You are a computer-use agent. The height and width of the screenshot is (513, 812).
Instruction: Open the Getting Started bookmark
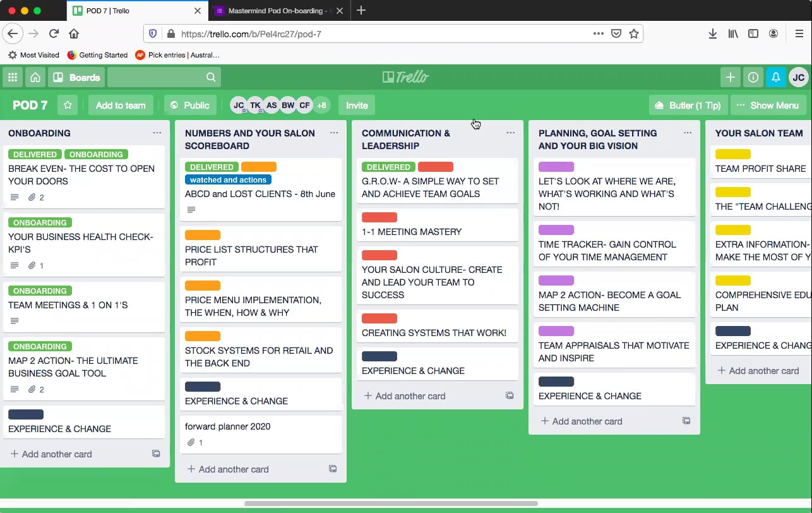[x=97, y=55]
